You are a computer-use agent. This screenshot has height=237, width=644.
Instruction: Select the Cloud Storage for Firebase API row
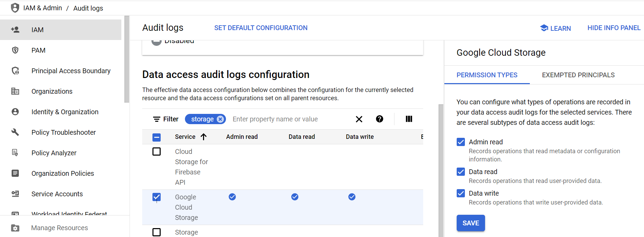click(x=157, y=152)
